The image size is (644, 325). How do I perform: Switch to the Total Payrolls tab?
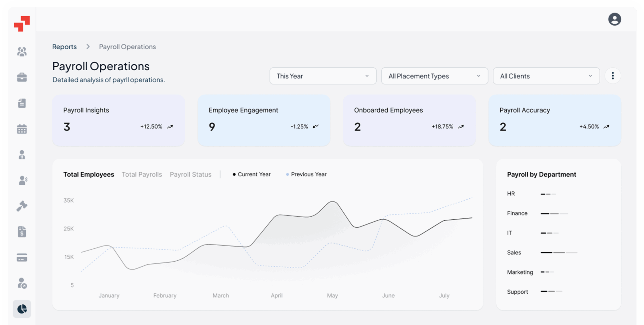pos(142,174)
